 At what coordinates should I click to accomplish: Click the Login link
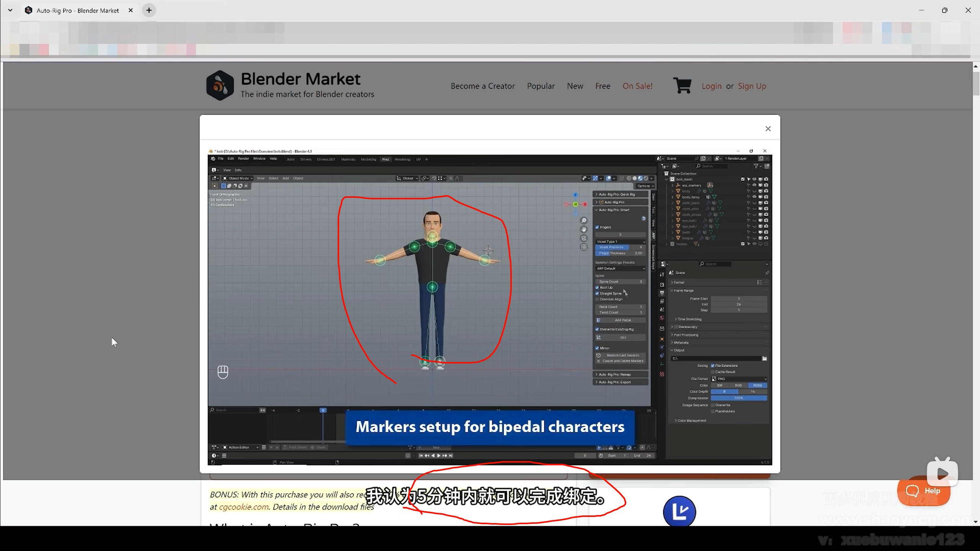coord(711,86)
